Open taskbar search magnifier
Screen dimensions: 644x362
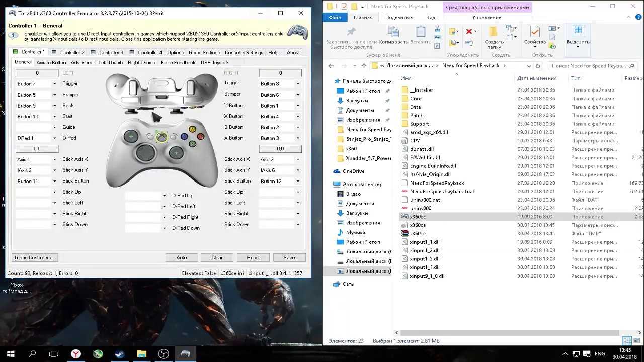coord(32,354)
